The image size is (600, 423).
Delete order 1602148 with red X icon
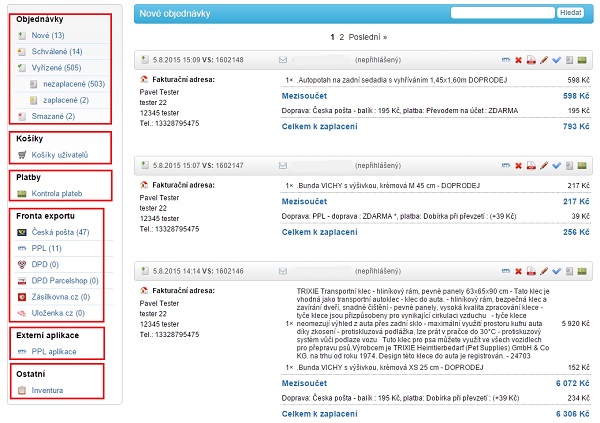(x=519, y=60)
